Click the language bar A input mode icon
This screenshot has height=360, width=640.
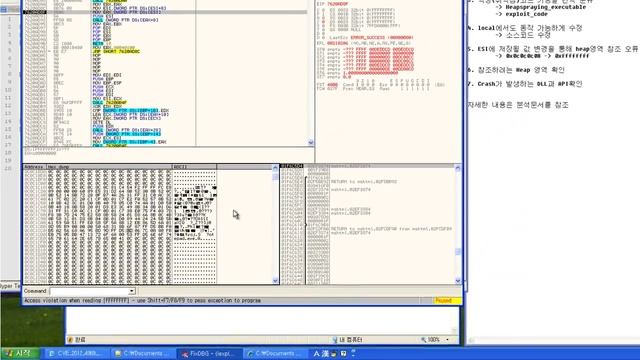point(316,353)
